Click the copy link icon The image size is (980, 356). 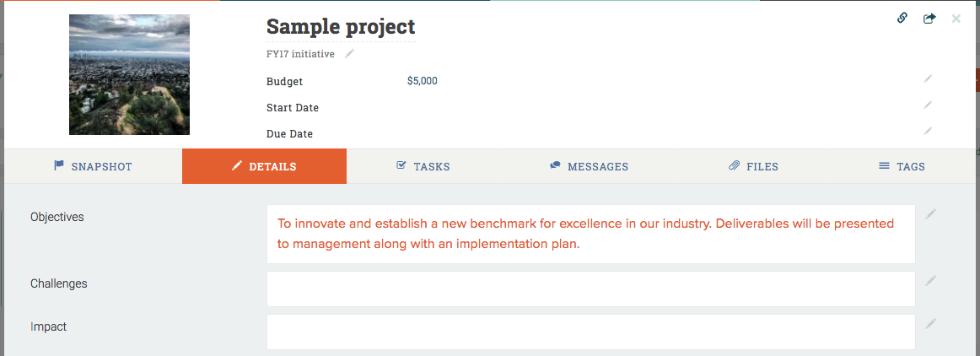[902, 18]
